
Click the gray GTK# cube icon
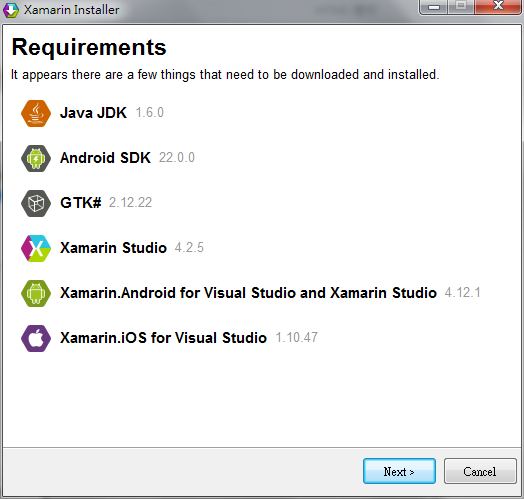point(36,203)
